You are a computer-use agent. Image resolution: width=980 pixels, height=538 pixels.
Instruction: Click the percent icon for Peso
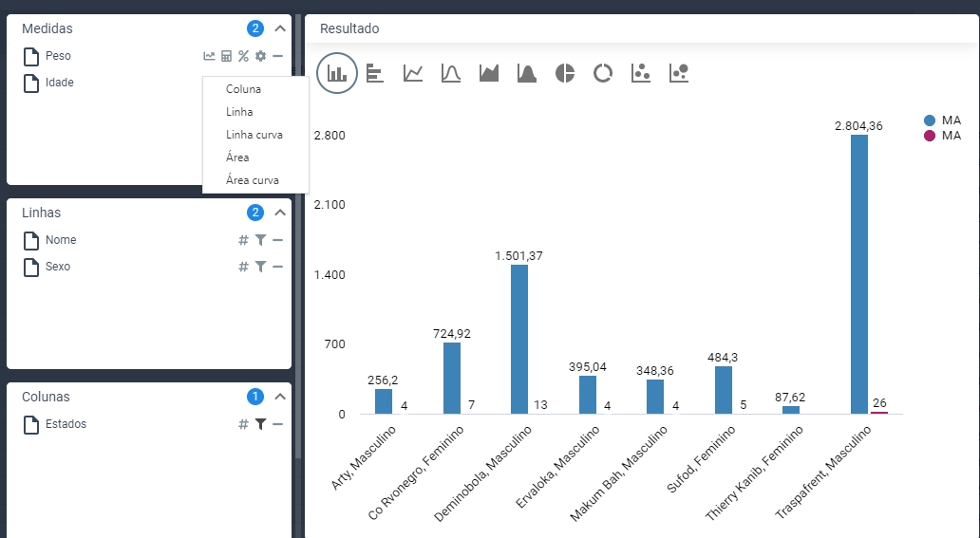243,56
